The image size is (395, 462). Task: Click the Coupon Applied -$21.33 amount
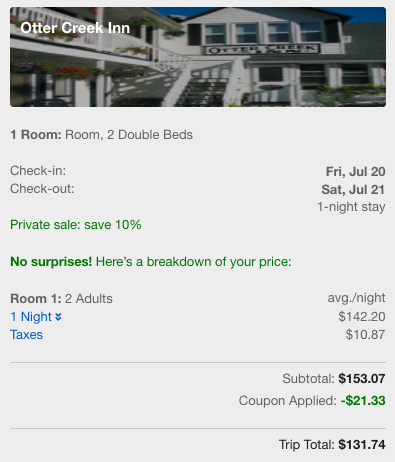coord(363,401)
